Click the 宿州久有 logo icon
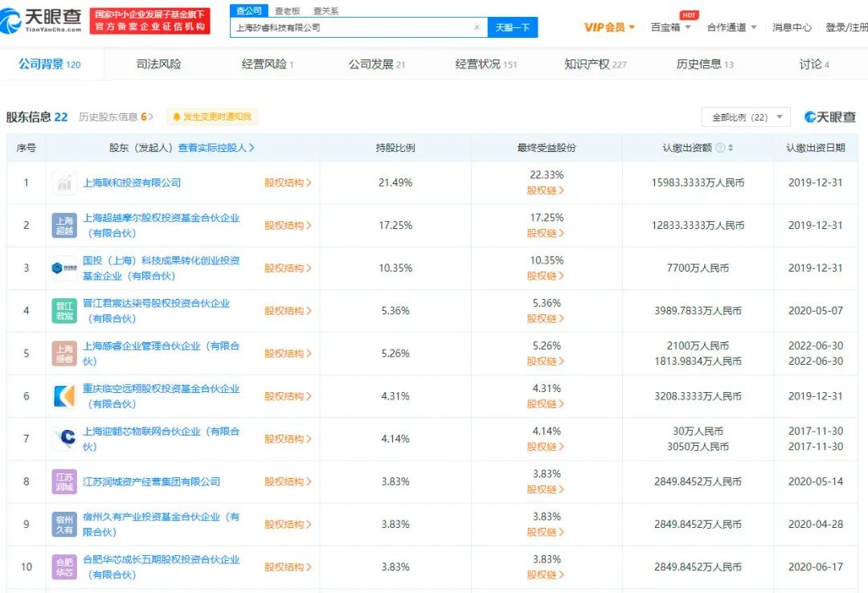The height and width of the screenshot is (593, 868). tap(64, 525)
